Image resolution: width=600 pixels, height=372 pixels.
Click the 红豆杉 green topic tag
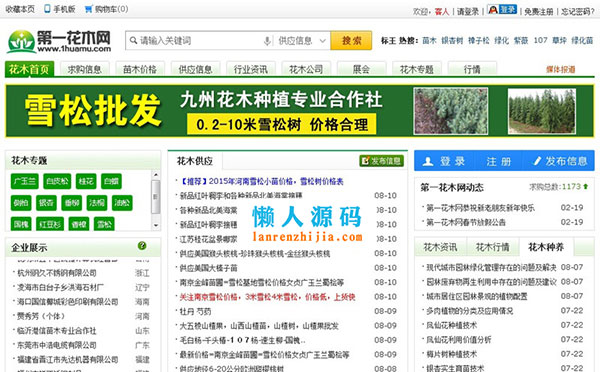pos(50,224)
